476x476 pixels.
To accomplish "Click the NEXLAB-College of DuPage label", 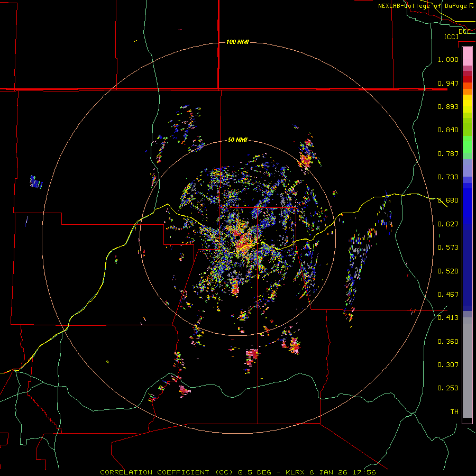I will pyautogui.click(x=425, y=6).
